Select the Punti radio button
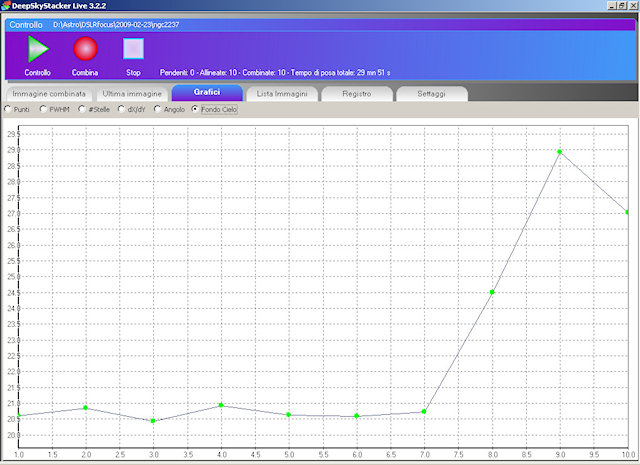This screenshot has height=465, width=640. coord(7,109)
